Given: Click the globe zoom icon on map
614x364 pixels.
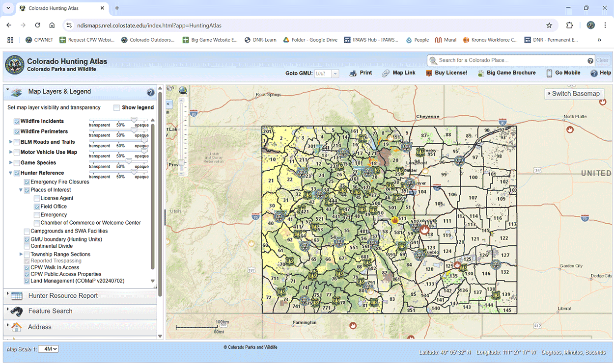Looking at the screenshot, I should pos(183,90).
